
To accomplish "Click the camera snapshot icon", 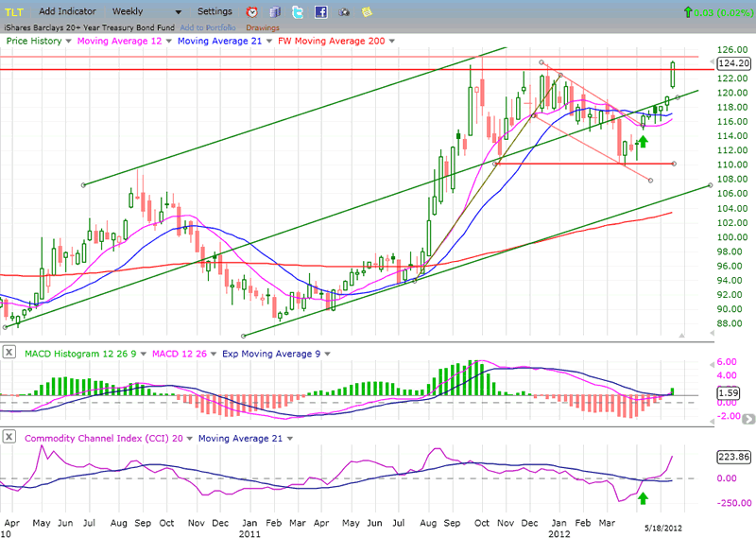I will [343, 12].
